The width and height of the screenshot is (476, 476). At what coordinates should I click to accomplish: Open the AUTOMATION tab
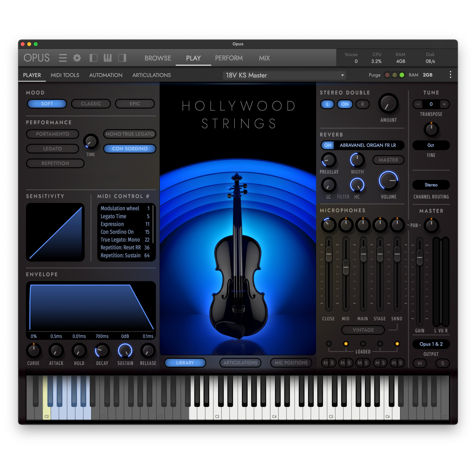[106, 75]
